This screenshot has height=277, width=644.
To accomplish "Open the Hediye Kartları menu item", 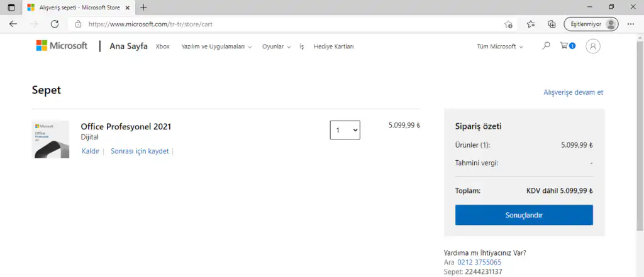I will click(x=333, y=46).
